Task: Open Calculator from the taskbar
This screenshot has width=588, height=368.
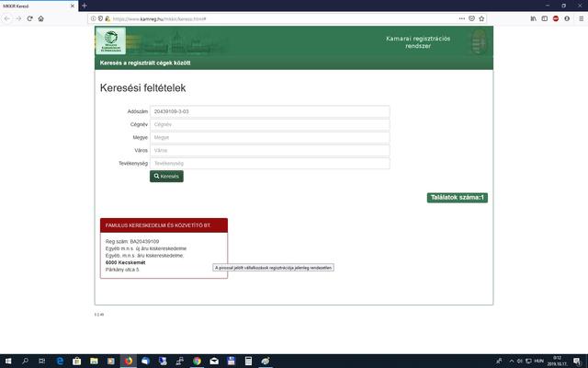Action: coord(248,362)
